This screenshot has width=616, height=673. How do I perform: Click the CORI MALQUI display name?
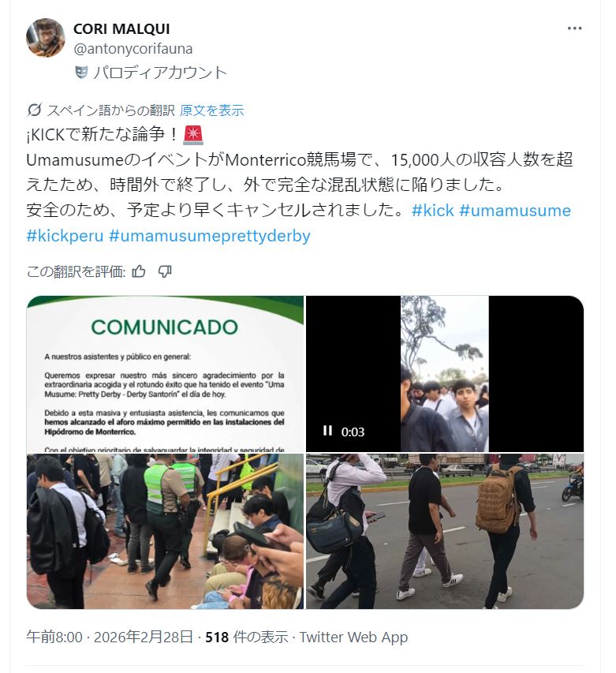(121, 28)
